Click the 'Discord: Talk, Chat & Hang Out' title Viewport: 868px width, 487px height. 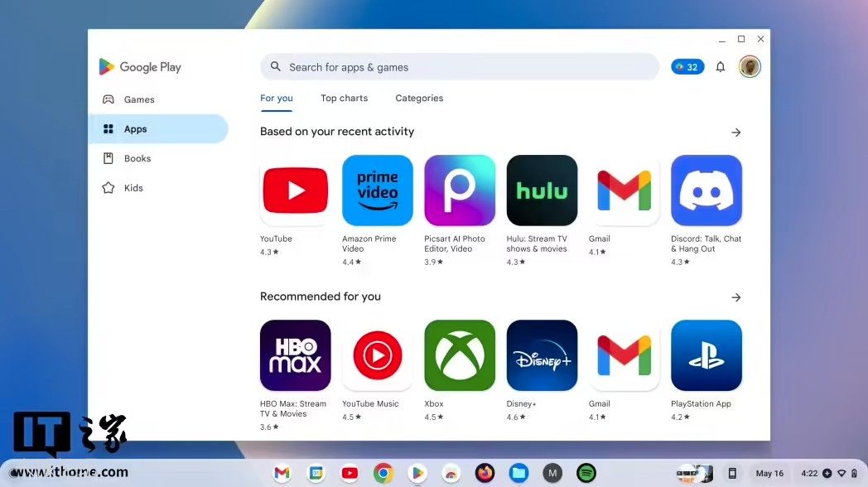click(706, 243)
